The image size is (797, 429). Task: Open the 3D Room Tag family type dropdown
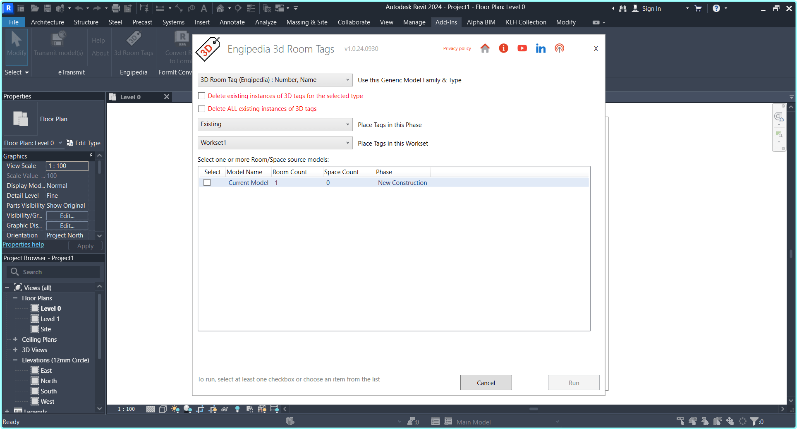(275, 80)
